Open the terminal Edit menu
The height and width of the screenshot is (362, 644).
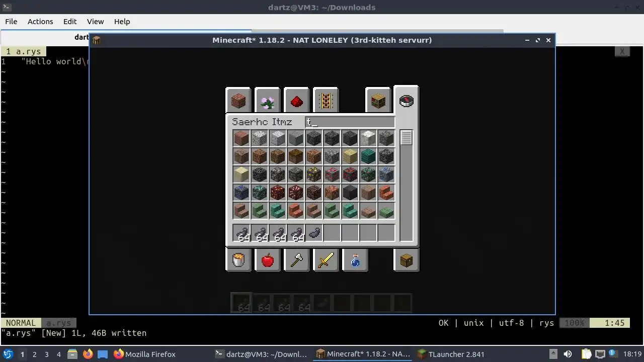point(70,22)
